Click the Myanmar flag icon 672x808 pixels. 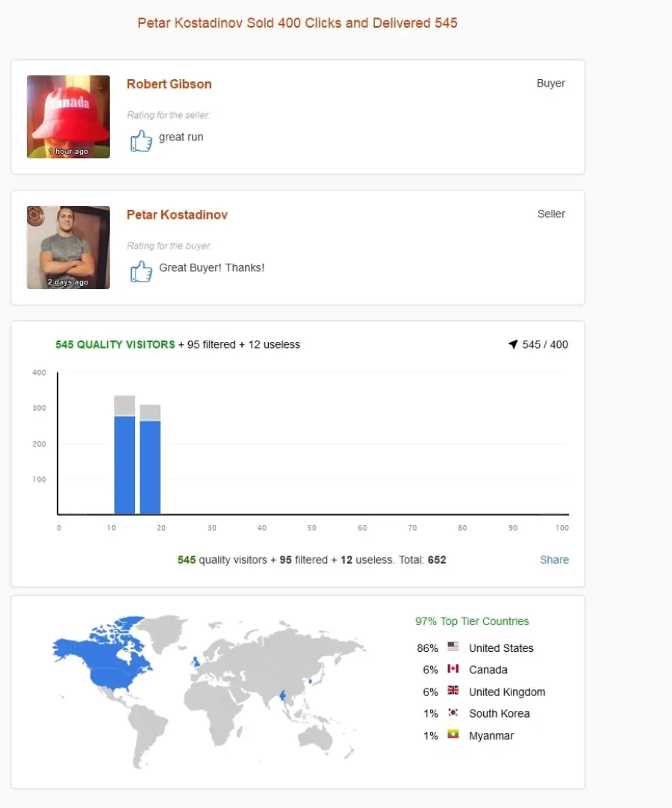click(x=453, y=734)
